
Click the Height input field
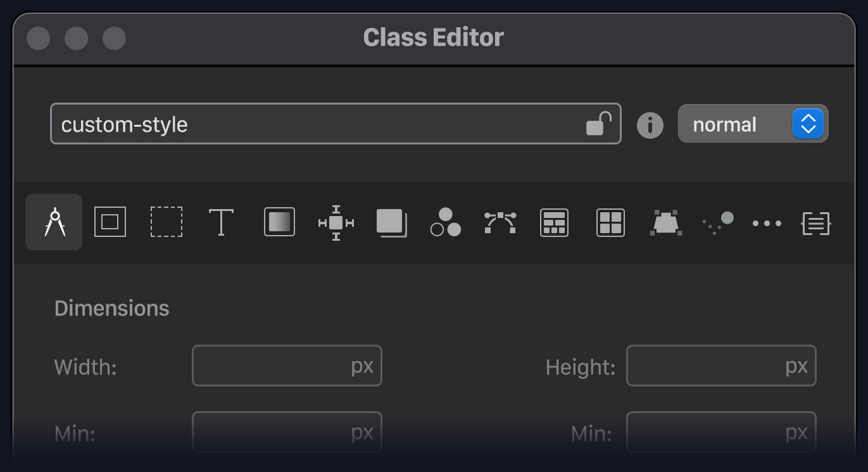point(721,366)
